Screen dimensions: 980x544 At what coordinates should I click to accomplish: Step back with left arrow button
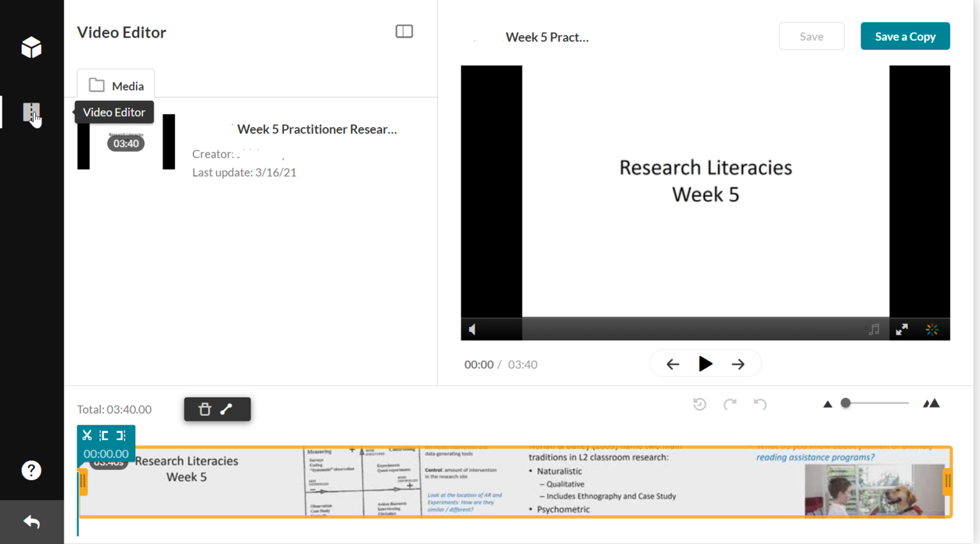coord(672,364)
